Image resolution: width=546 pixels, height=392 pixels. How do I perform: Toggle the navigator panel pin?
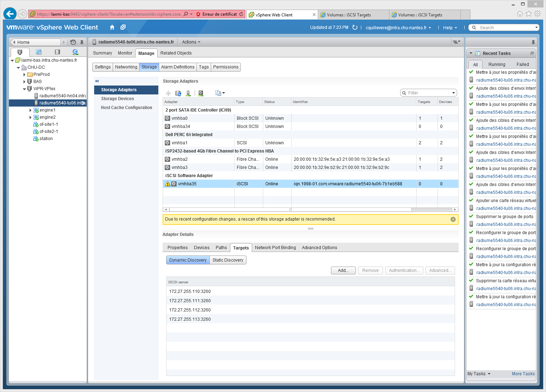point(82,42)
